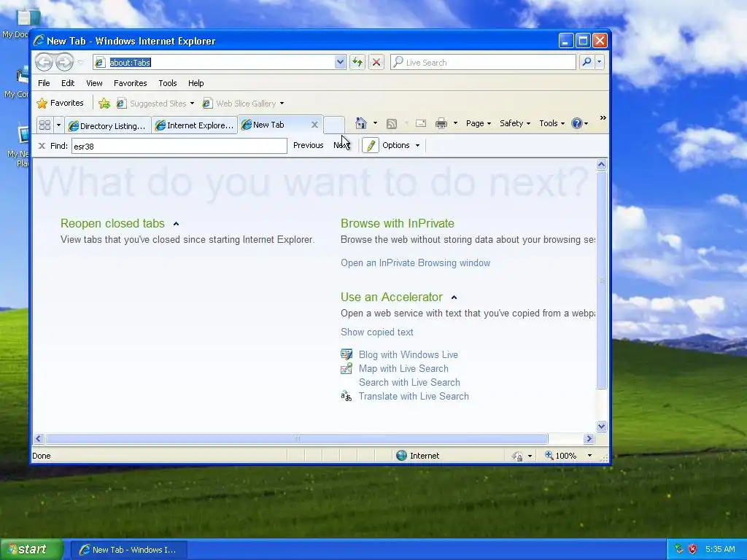This screenshot has width=747, height=560.
Task: Open Home button dropdown arrow
Action: [375, 123]
